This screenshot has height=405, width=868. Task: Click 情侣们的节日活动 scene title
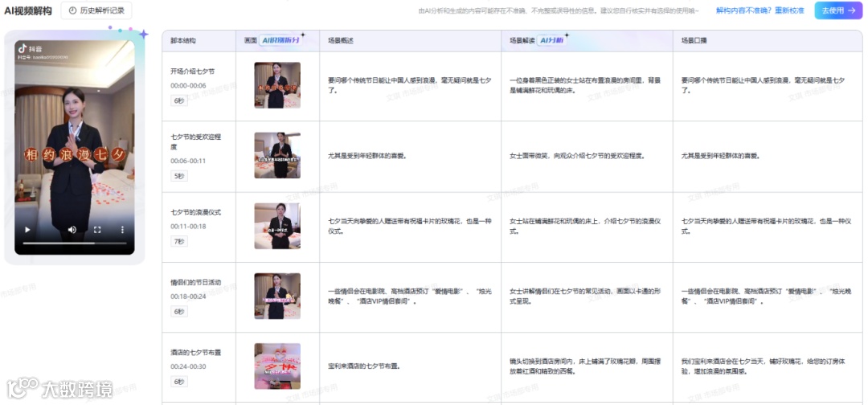195,282
